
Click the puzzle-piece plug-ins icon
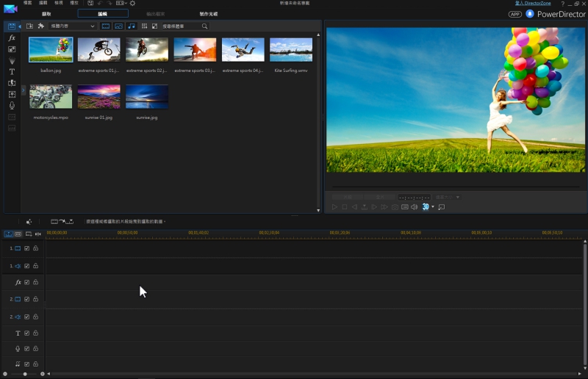click(41, 26)
